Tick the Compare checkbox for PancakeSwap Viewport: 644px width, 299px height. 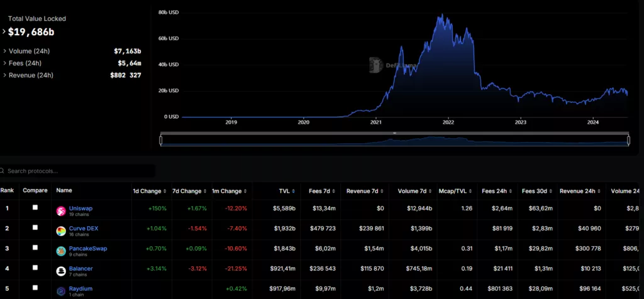pyautogui.click(x=35, y=247)
